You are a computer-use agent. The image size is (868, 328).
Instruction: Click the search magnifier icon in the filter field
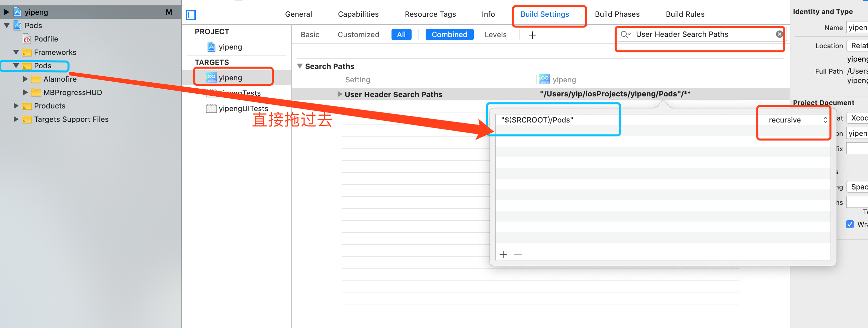[625, 34]
